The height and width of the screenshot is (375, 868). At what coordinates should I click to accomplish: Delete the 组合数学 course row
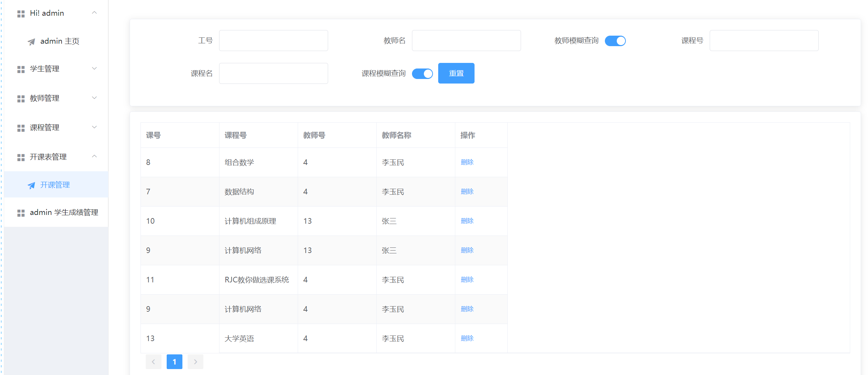(467, 162)
